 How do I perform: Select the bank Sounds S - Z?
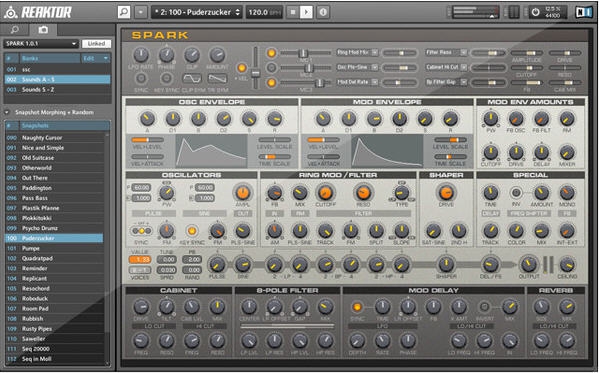[x=57, y=89]
